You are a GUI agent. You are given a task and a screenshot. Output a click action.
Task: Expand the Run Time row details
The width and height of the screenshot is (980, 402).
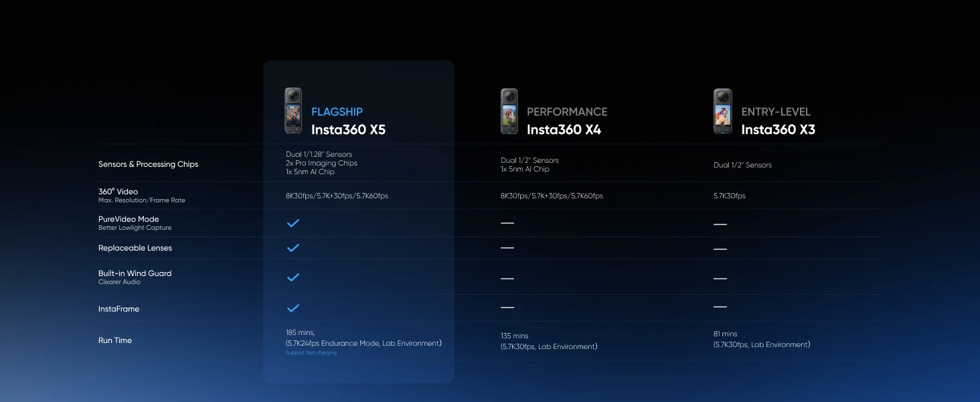point(114,340)
